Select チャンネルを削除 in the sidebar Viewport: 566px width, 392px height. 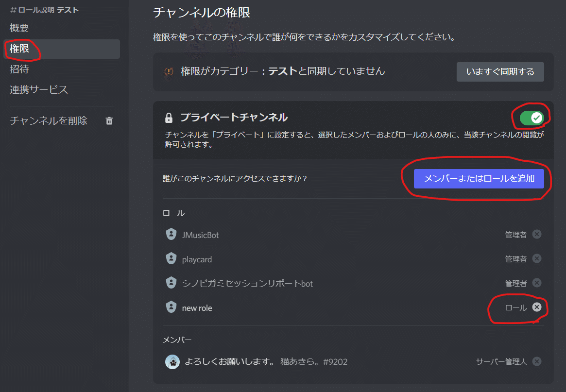[x=49, y=120]
